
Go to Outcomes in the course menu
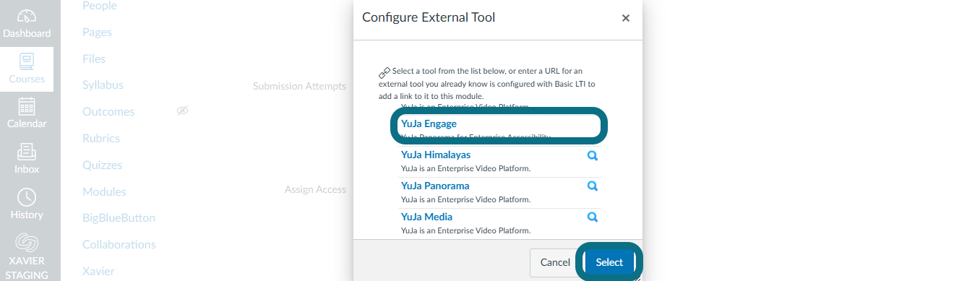(x=108, y=112)
